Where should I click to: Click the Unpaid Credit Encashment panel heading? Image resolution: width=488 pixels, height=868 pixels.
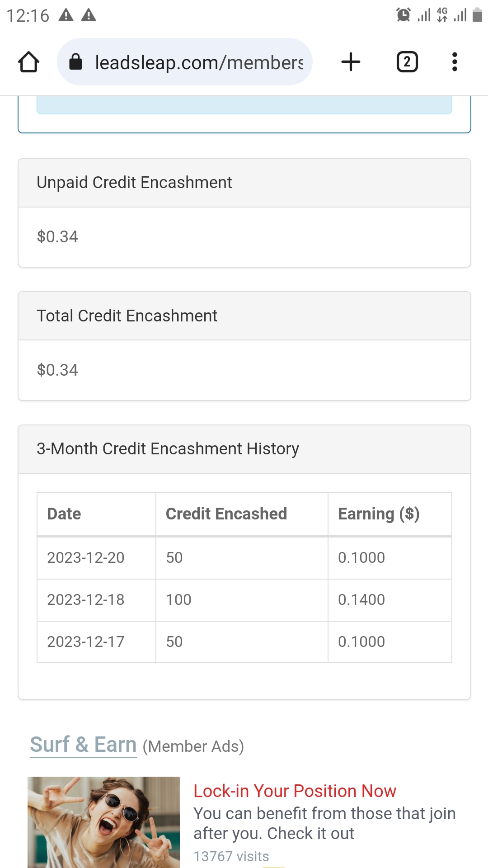[x=134, y=183]
